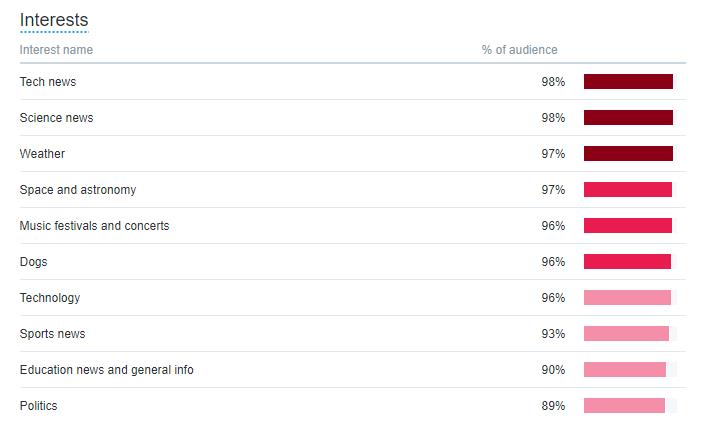
Task: Click the Science news percentage bar
Action: (x=628, y=118)
